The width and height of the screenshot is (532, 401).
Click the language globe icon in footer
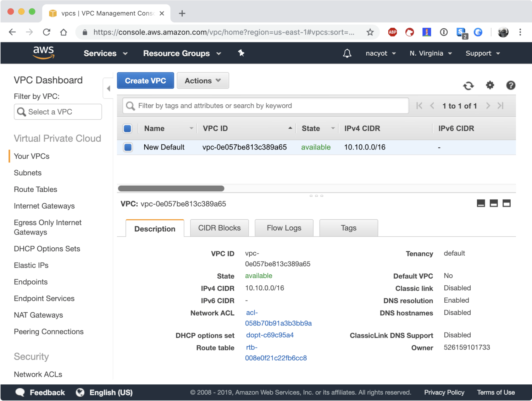click(80, 392)
